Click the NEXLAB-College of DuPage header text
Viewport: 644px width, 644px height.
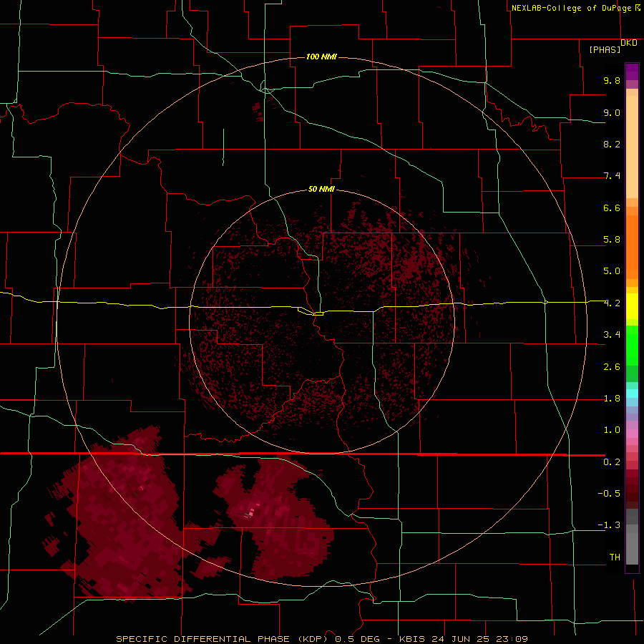coord(571,8)
